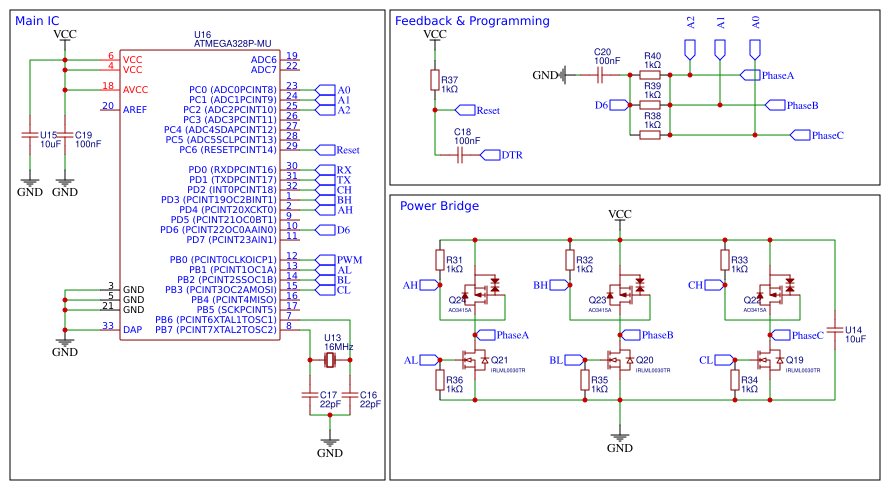Click the AREF pin label
The image size is (890, 490).
[x=135, y=110]
